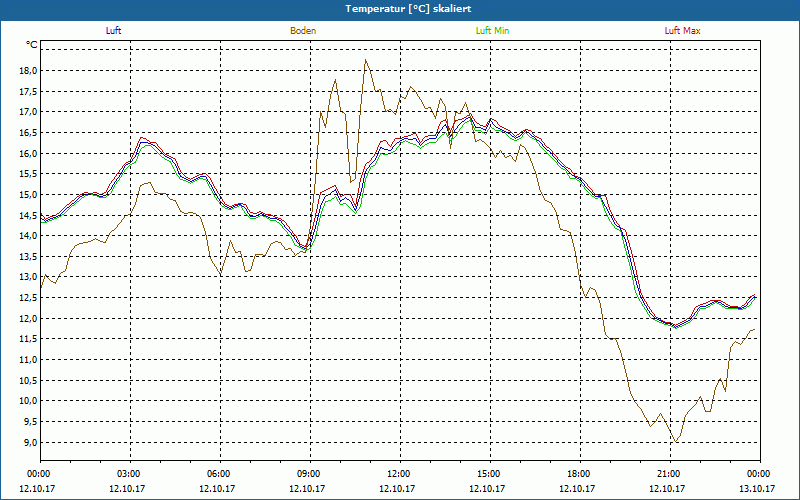Click the 13,0 y-axis value
Image resolution: width=800 pixels, height=500 pixels.
point(29,277)
